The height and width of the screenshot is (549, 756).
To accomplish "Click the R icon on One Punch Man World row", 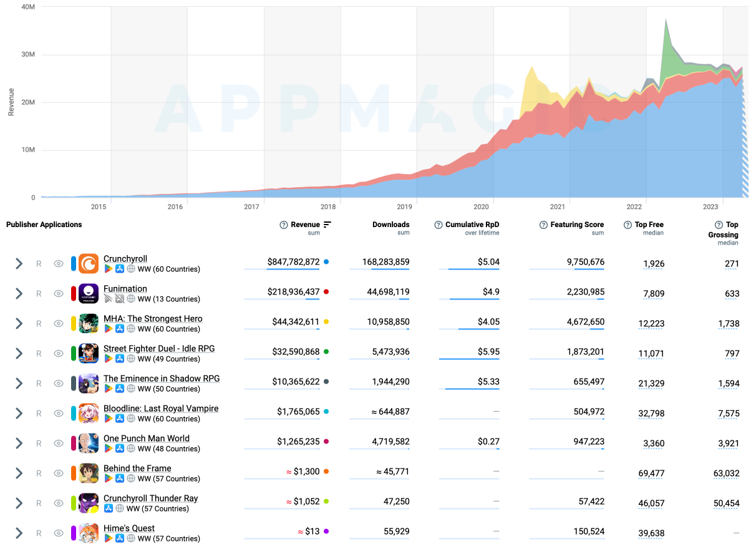I will (39, 444).
